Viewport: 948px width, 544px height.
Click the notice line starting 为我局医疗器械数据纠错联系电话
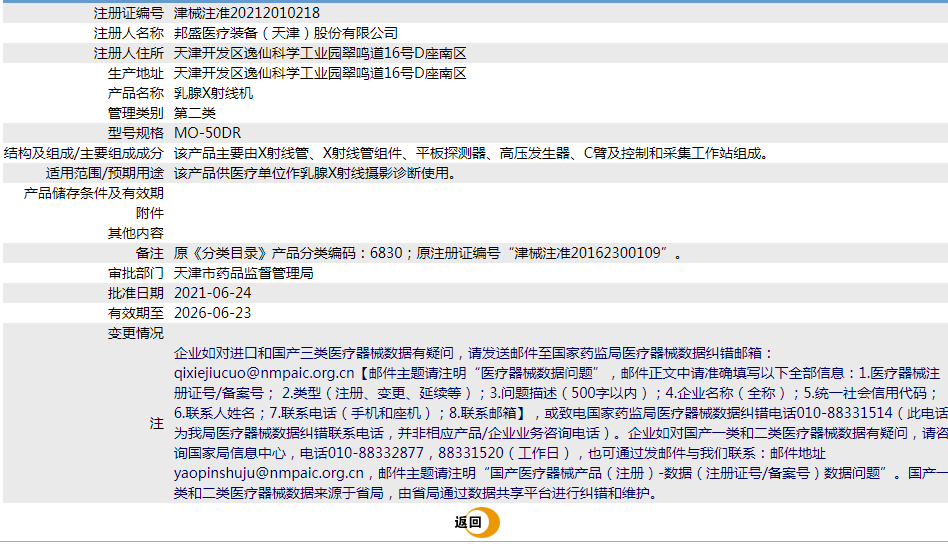[x=560, y=433]
